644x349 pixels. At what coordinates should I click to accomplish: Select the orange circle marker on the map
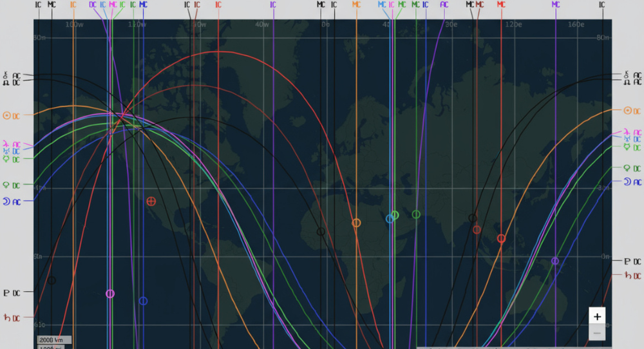pos(356,223)
